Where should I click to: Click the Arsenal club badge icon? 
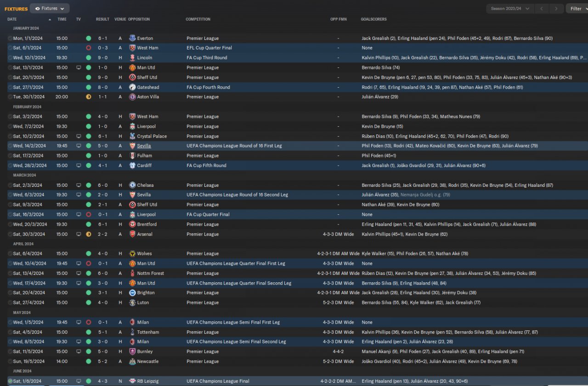[132, 234]
